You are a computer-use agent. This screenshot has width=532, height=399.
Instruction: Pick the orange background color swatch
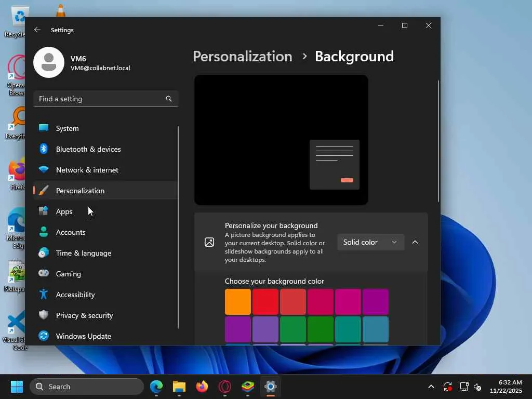click(238, 302)
